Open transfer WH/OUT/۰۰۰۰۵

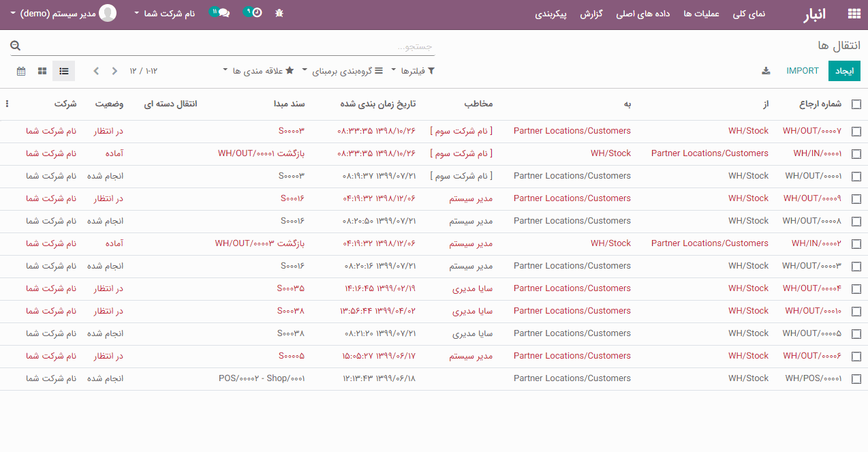pos(812,333)
